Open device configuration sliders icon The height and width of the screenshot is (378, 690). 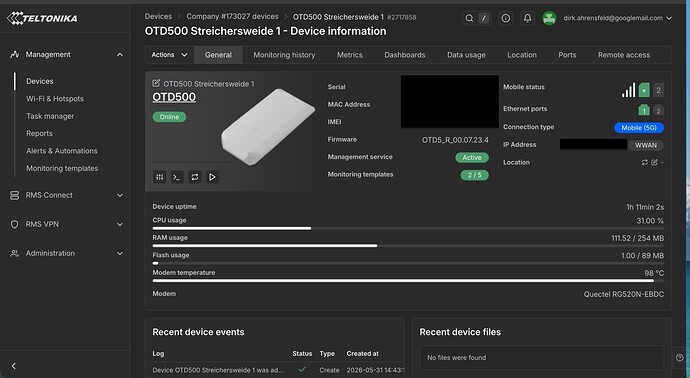click(x=159, y=177)
